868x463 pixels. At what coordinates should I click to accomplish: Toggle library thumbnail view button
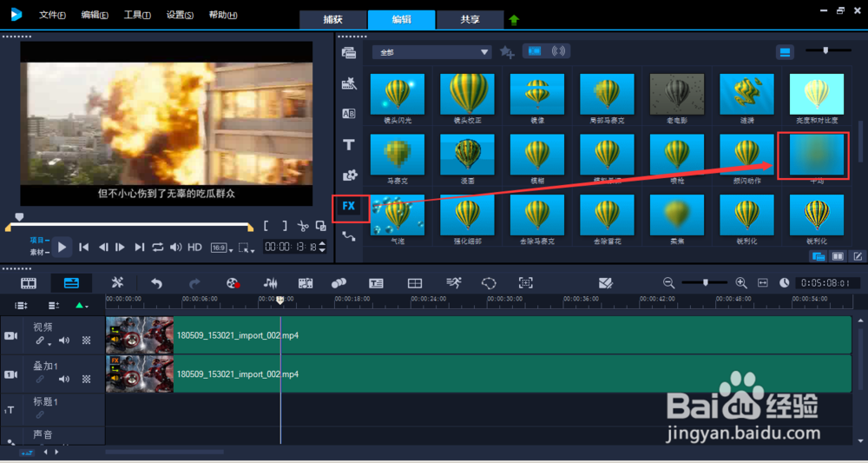coord(785,52)
